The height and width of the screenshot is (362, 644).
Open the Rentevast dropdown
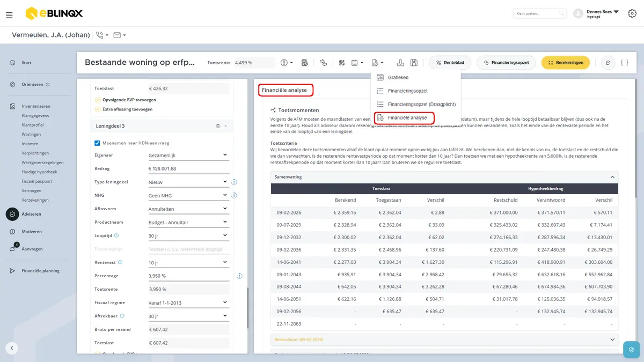(x=188, y=262)
